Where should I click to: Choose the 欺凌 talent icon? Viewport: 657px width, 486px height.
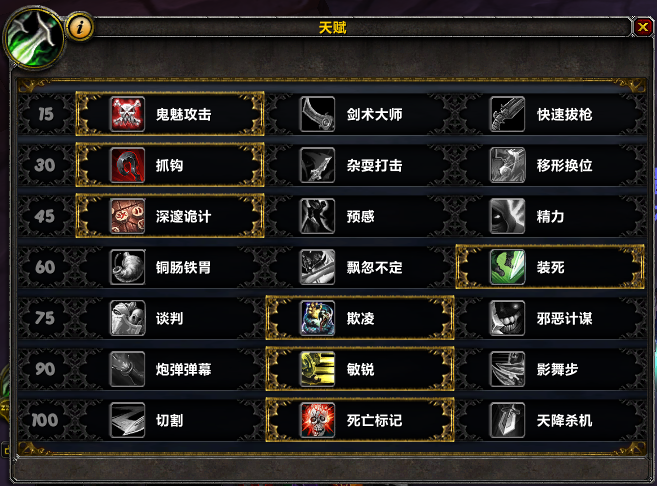pos(318,318)
